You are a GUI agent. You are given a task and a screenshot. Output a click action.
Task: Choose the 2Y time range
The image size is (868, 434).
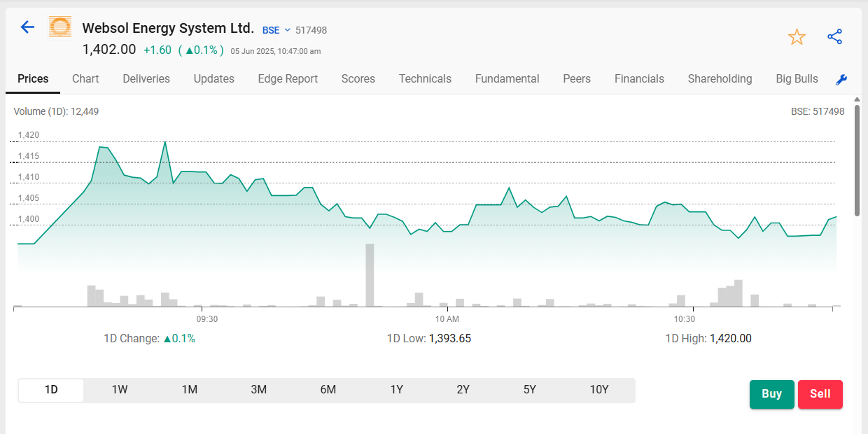[463, 390]
